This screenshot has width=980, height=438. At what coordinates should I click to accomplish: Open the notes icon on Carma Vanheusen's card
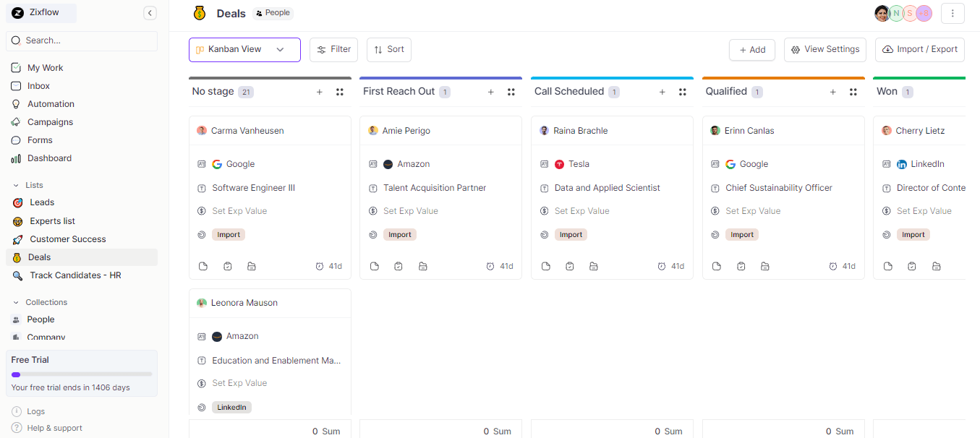[203, 266]
